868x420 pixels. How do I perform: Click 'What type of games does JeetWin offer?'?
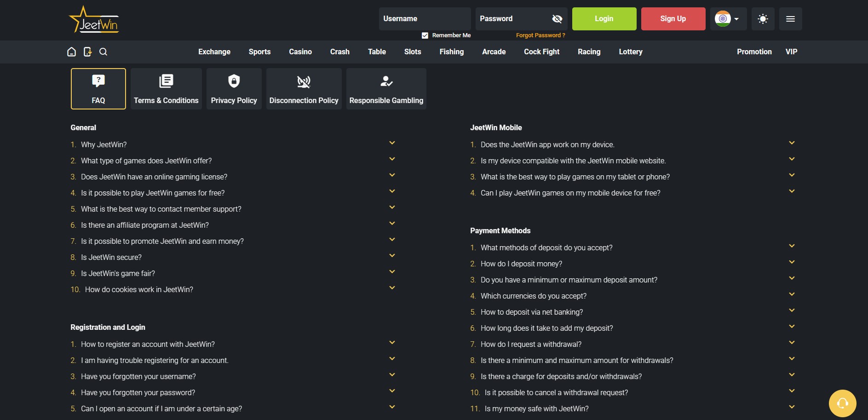click(146, 161)
